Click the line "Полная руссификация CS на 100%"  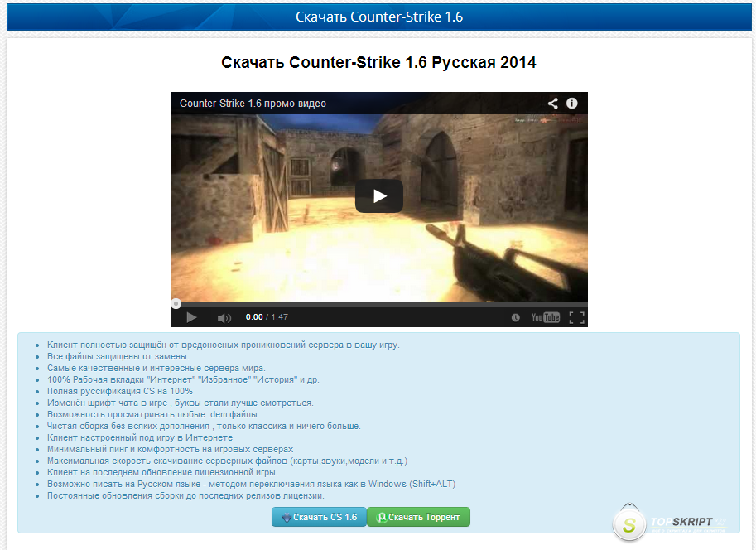coord(120,391)
